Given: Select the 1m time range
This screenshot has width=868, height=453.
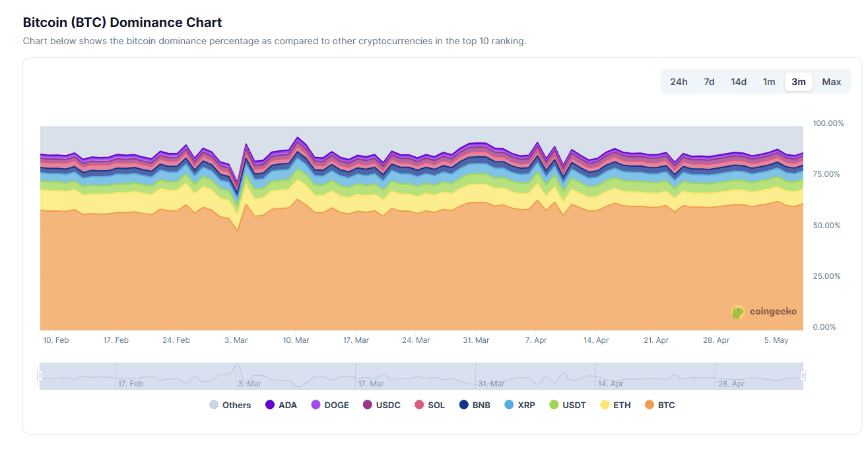Looking at the screenshot, I should point(768,81).
